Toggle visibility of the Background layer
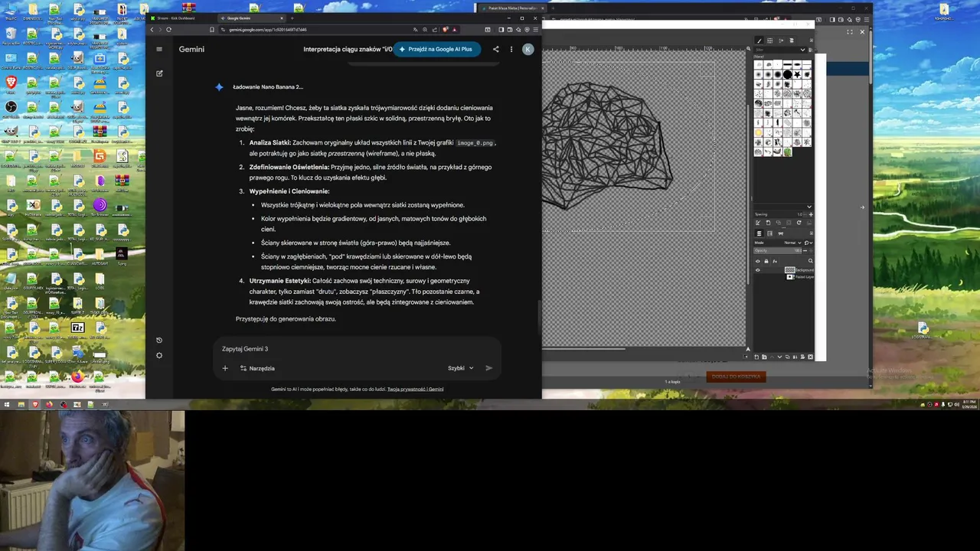This screenshot has height=551, width=980. (758, 270)
